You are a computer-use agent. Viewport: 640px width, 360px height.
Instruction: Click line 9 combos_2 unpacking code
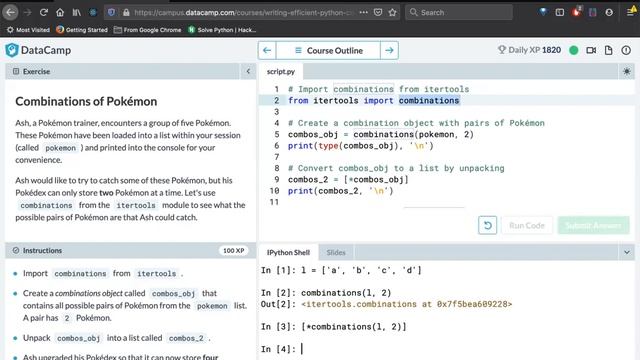[x=348, y=179]
